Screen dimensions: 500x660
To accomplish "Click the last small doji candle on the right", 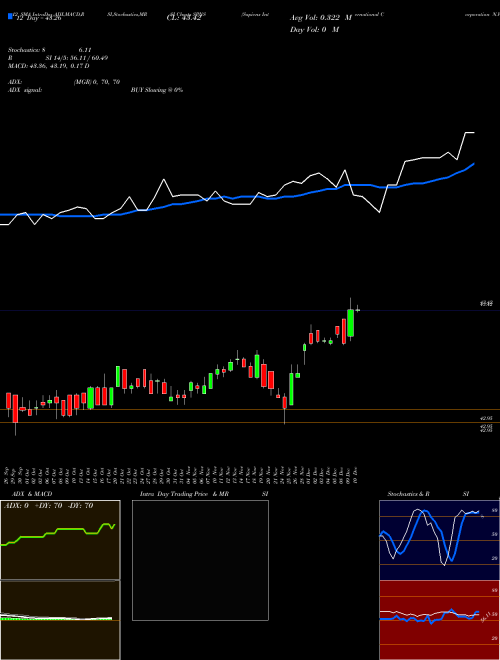I will coord(357,310).
